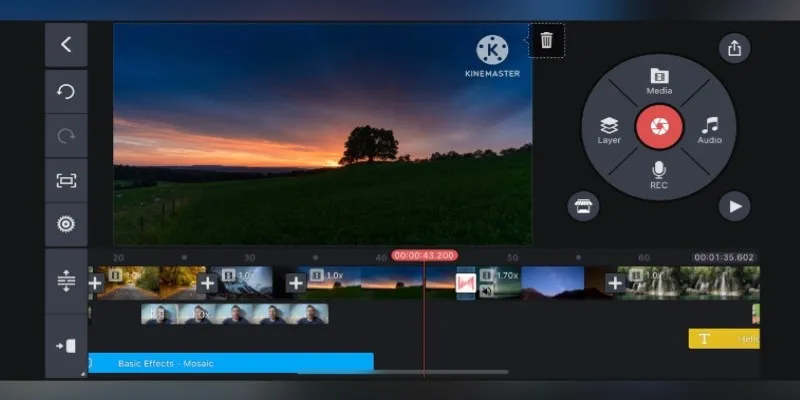Start voice recording with REC
The height and width of the screenshot is (400, 800).
pyautogui.click(x=659, y=176)
